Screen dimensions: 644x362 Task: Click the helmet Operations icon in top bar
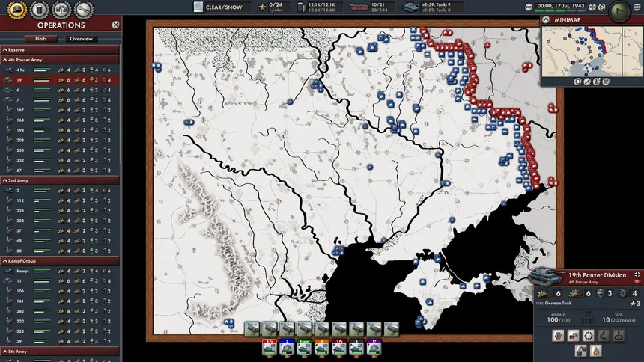pos(17,10)
